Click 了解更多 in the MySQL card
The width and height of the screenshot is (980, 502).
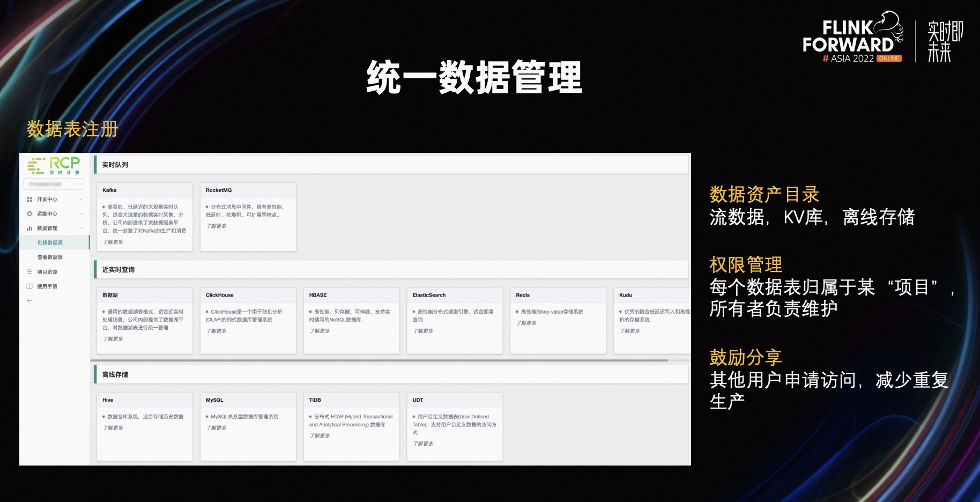(x=217, y=429)
